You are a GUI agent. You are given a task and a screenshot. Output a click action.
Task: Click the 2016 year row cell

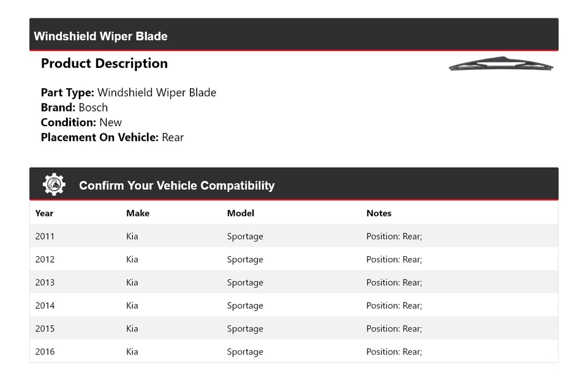(x=45, y=352)
